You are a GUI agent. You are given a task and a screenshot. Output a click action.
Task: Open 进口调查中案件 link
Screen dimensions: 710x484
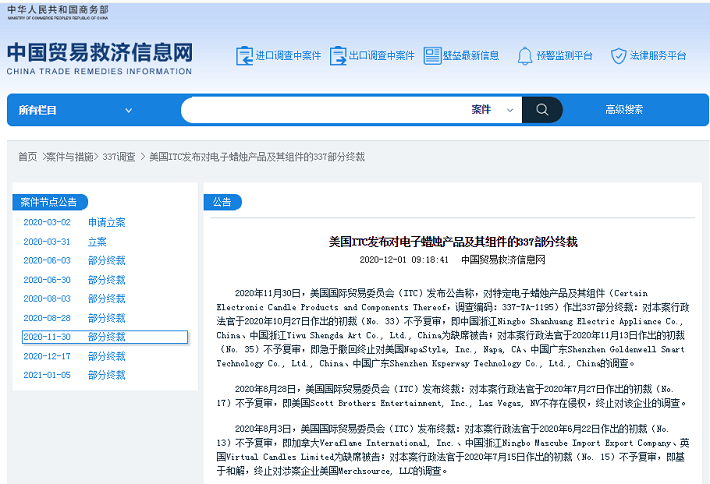288,56
